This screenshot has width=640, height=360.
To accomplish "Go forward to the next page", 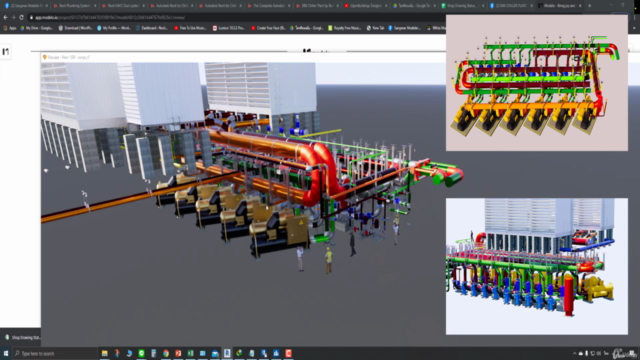I will [x=13, y=18].
